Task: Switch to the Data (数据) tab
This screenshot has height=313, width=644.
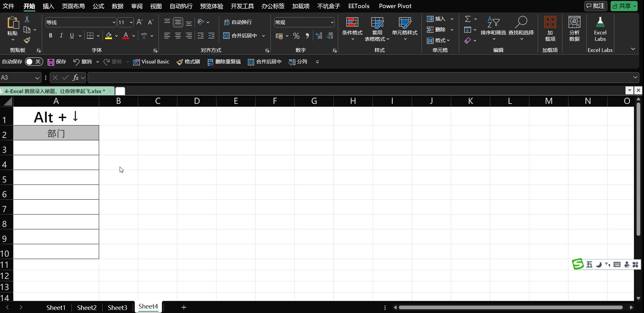Action: pyautogui.click(x=118, y=6)
